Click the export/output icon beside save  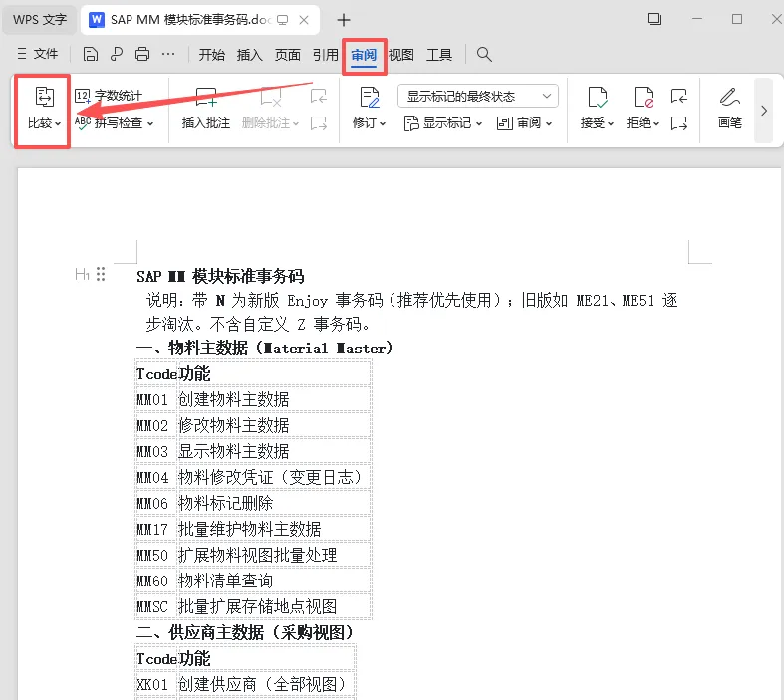pos(116,54)
